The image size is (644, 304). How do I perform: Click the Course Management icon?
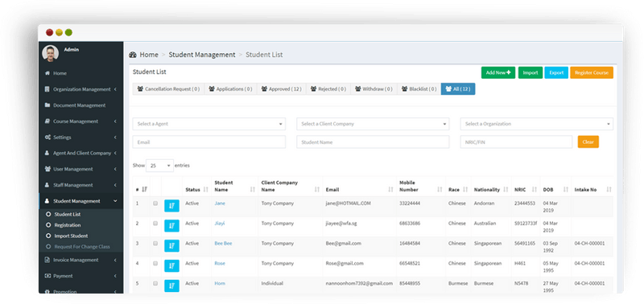tap(47, 121)
